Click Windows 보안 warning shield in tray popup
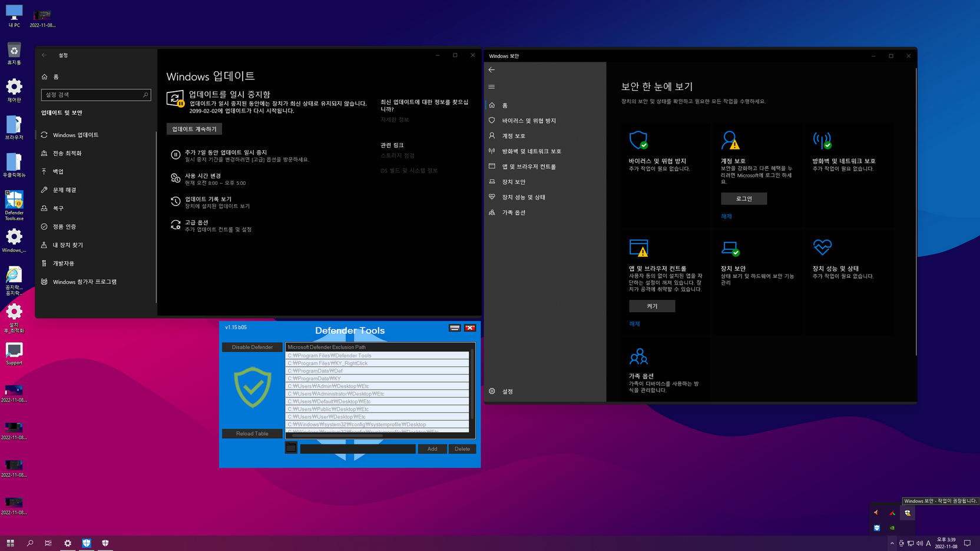Image resolution: width=980 pixels, height=551 pixels. coord(908,513)
